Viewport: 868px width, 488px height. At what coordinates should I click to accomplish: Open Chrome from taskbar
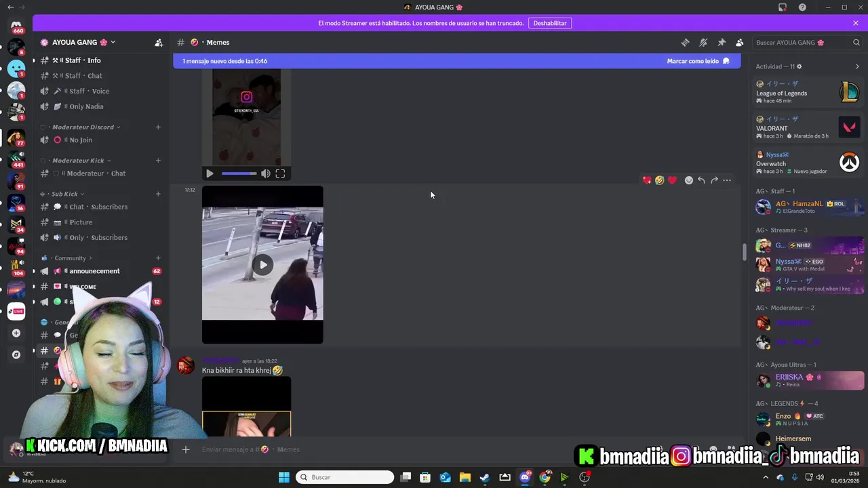click(545, 477)
